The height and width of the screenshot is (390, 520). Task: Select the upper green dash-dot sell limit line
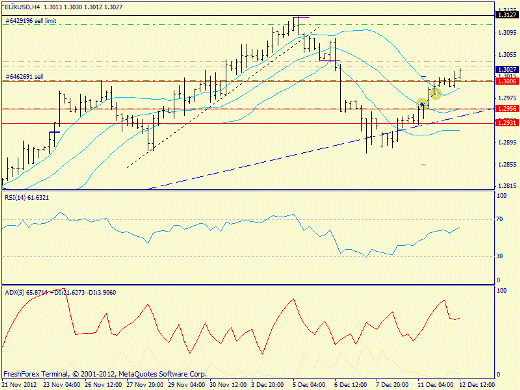pos(247,24)
